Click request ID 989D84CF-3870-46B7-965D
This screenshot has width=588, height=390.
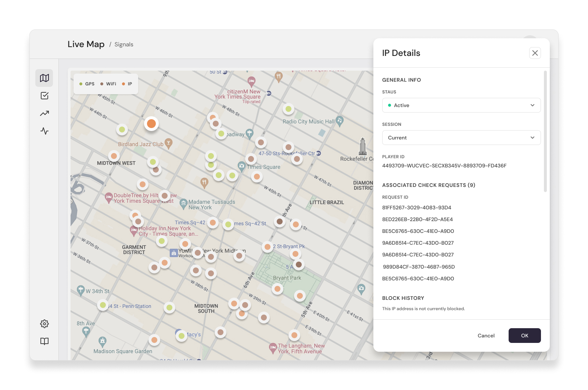[419, 267]
